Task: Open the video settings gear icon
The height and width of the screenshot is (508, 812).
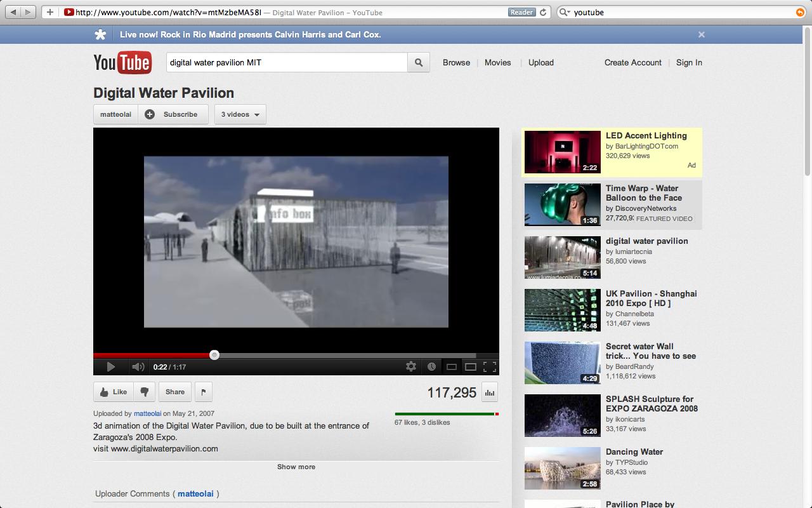Action: 411,366
